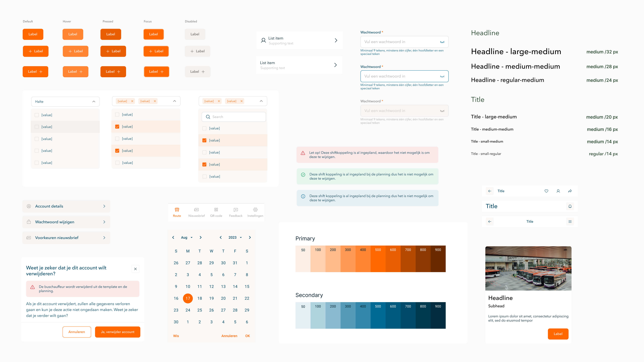This screenshot has height=362, width=644.
Task: Check the top unchecked [value] option under Halte
Action: pyautogui.click(x=37, y=115)
